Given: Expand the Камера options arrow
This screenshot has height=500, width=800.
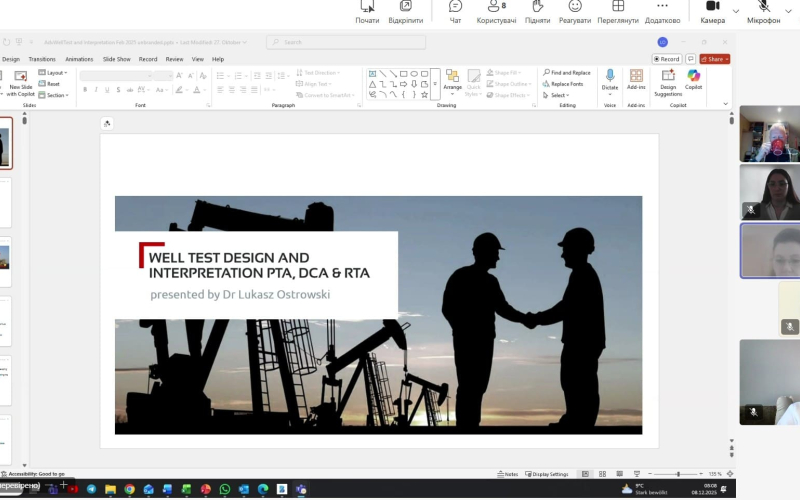Looking at the screenshot, I should point(737,10).
